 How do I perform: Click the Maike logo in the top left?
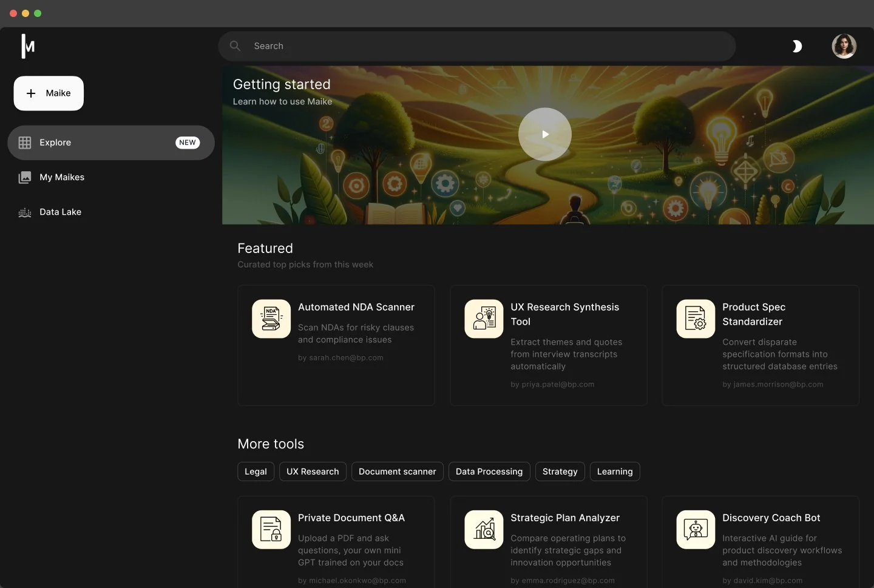tap(27, 46)
